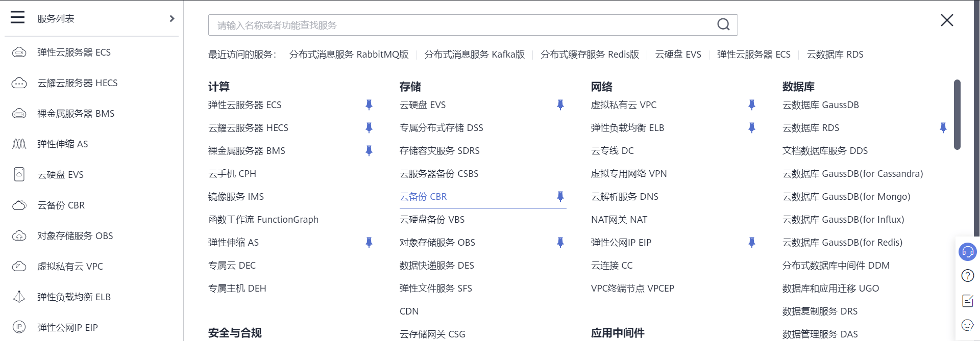
Task: Unpin 弹性负载均衡 ELB in 网络 list
Action: coord(752,127)
